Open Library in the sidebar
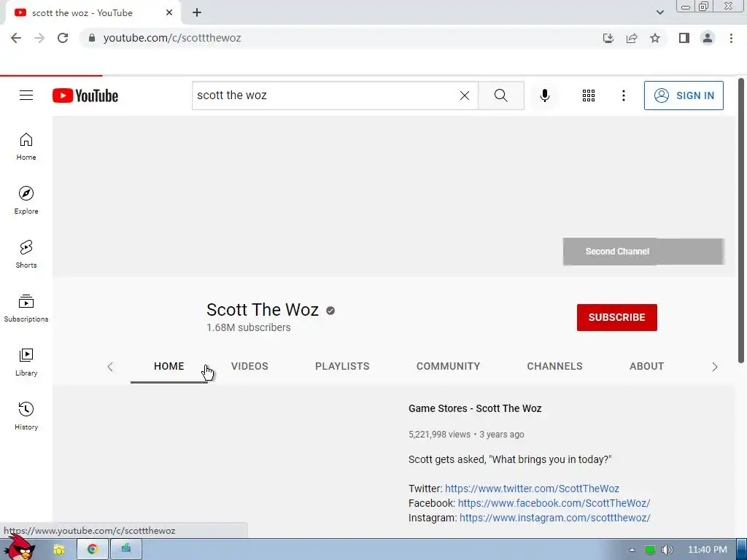The height and width of the screenshot is (560, 747). (26, 362)
